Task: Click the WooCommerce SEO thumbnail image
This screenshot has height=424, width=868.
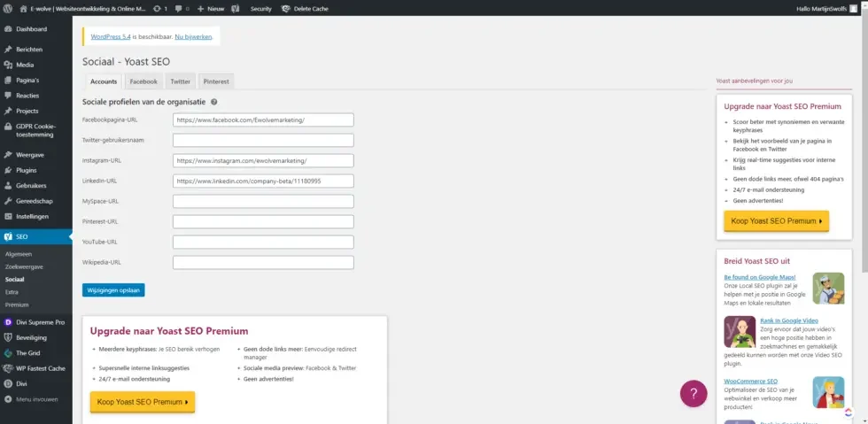Action: coord(828,392)
